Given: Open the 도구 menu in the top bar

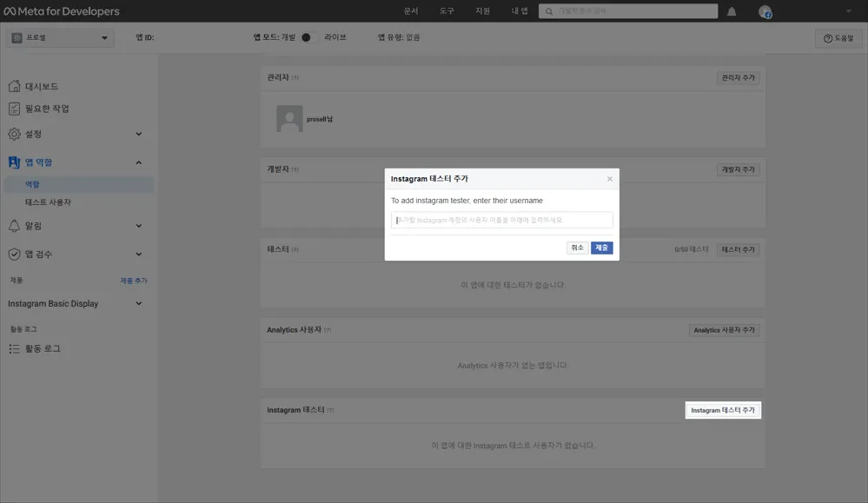Looking at the screenshot, I should tap(447, 11).
